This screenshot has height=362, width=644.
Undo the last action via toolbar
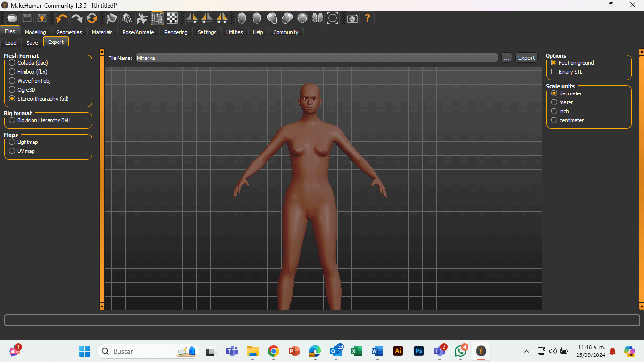tap(62, 18)
